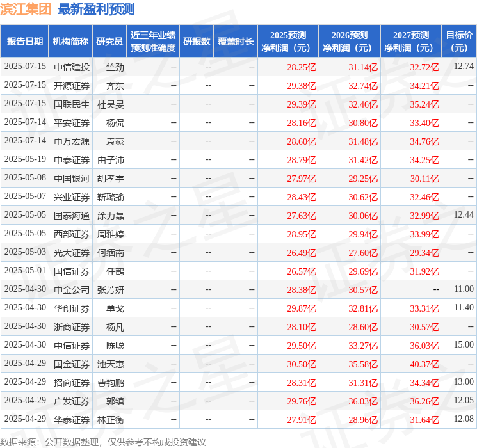
Task: Click researcher name 单戈
Action: [115, 308]
